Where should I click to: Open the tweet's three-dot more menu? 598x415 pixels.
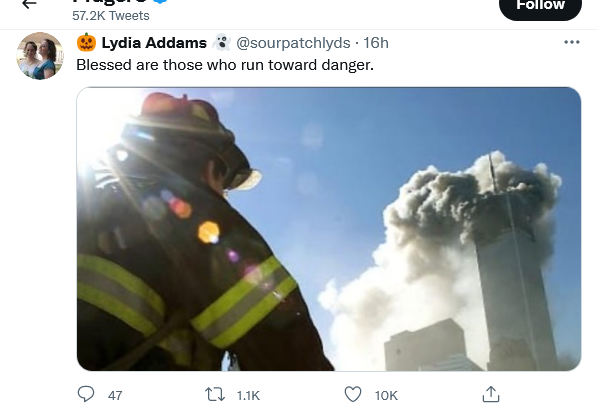point(572,42)
